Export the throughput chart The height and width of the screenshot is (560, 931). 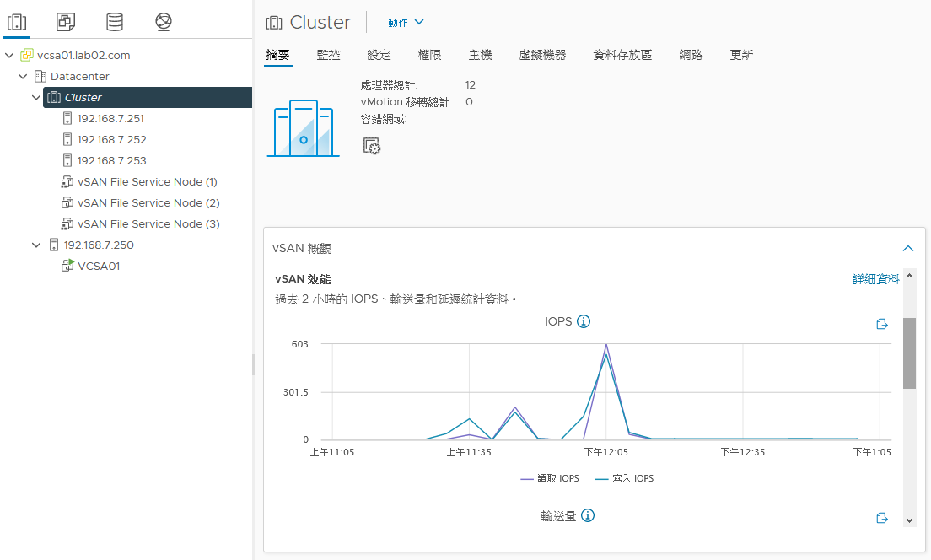tap(882, 518)
